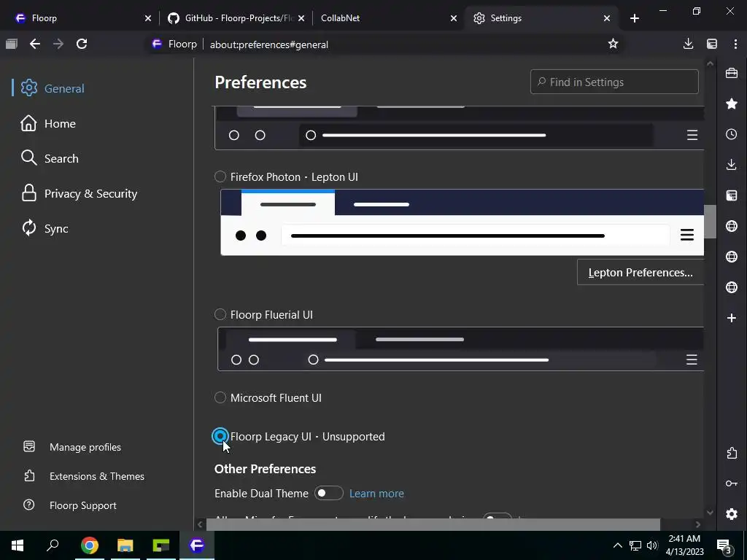The width and height of the screenshot is (747, 560).
Task: Open a new tab with plus
Action: pos(634,18)
